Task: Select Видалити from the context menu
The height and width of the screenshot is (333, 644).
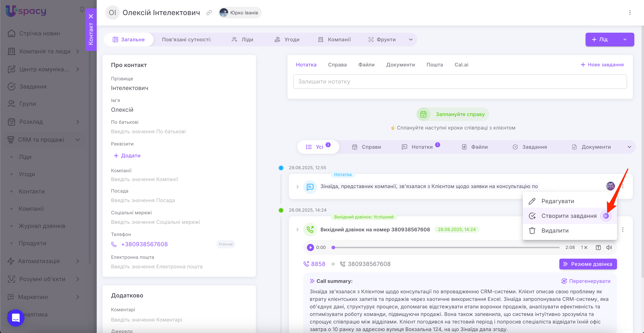Action: (555, 231)
